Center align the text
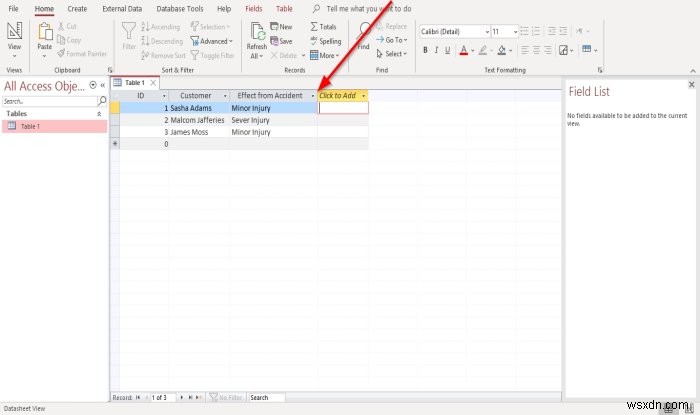700x415 pixels. point(536,50)
